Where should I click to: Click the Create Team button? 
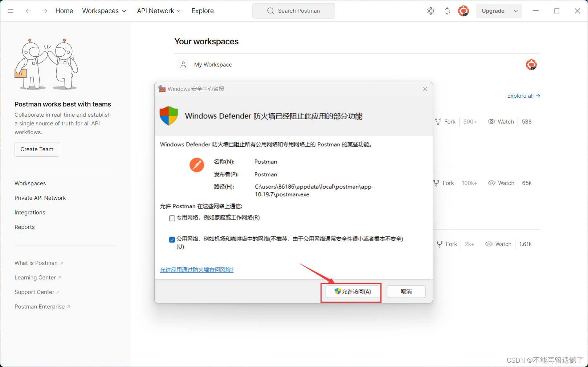pos(37,149)
